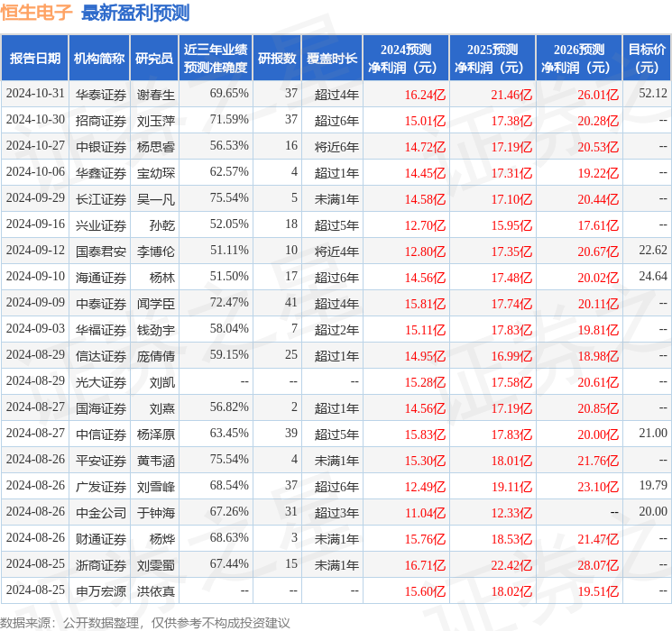Viewport: 672px width, 631px height.
Task: Click analyst name 庞倩倩
Action: click(155, 355)
